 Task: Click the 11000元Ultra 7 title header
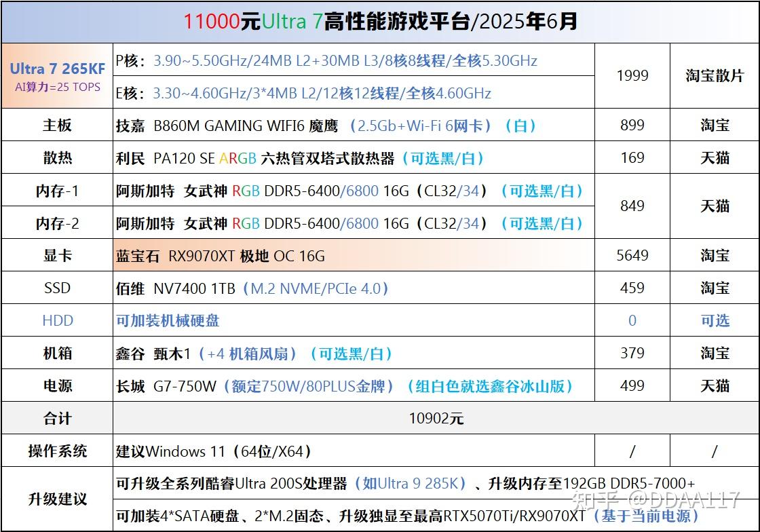tap(380, 22)
